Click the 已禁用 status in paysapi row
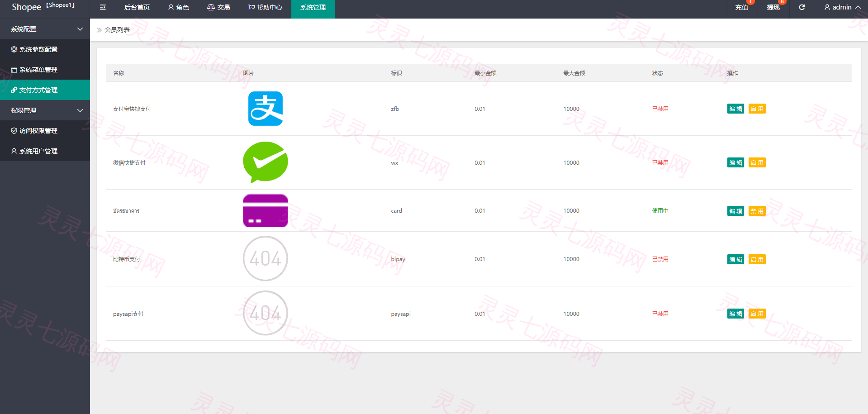The width and height of the screenshot is (868, 414). coord(660,314)
